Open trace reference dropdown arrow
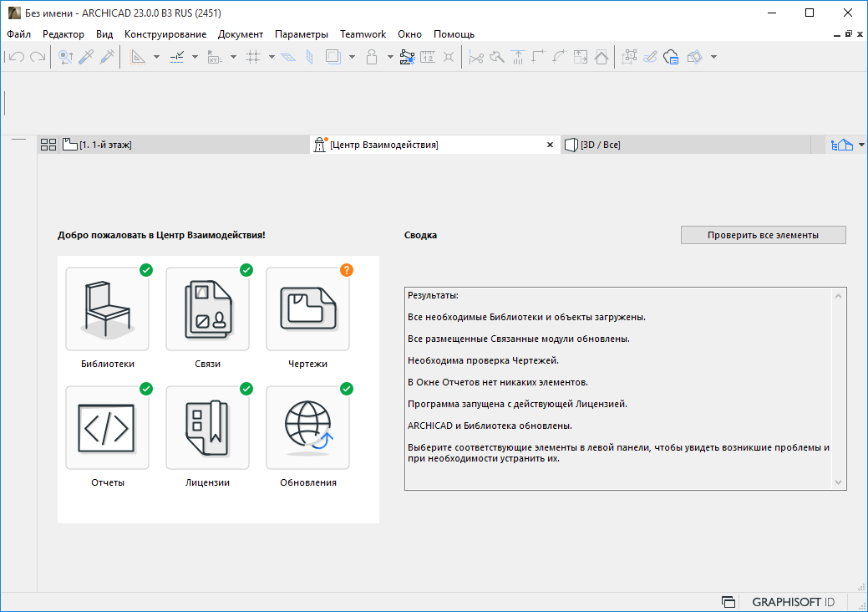The image size is (868, 612). (x=352, y=57)
